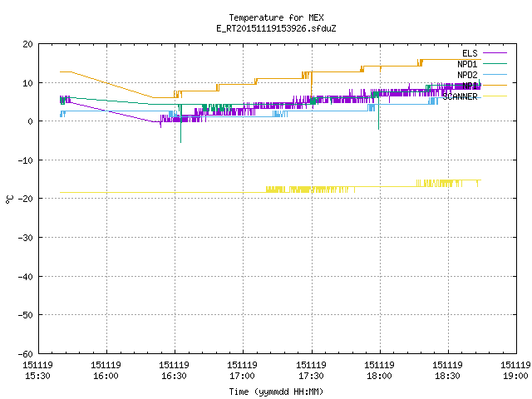Click the x-axis label '151119 15:30'
The image size is (532, 399).
(37, 371)
